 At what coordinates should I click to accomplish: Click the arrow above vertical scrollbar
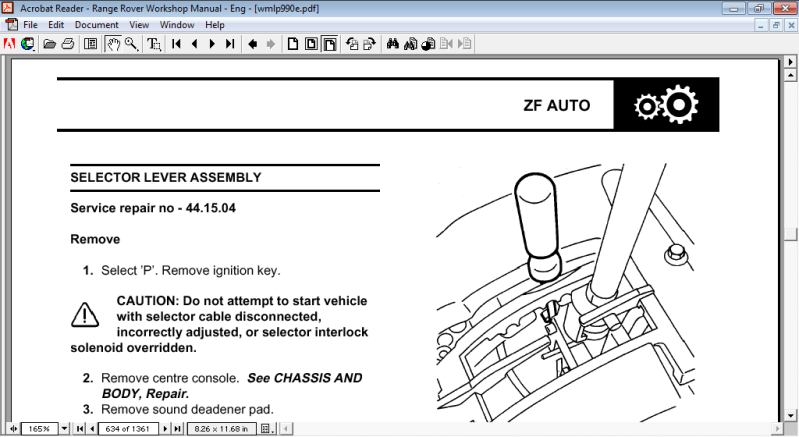pyautogui.click(x=790, y=62)
